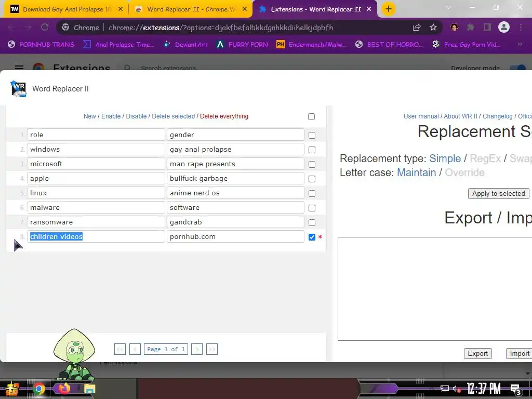Click the Disable link
This screenshot has width=532, height=399.
tap(136, 116)
